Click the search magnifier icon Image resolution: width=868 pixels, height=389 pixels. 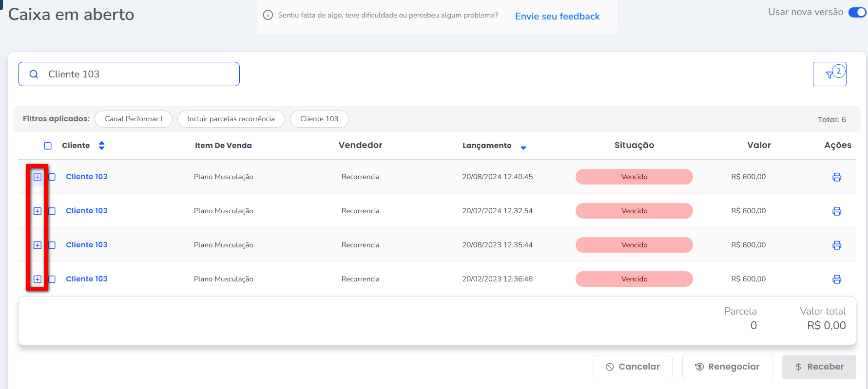[34, 74]
